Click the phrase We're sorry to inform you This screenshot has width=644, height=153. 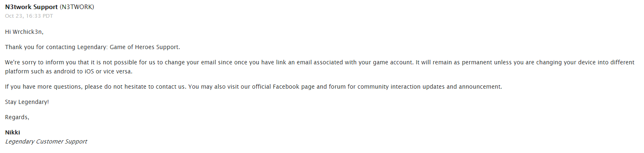[40, 62]
